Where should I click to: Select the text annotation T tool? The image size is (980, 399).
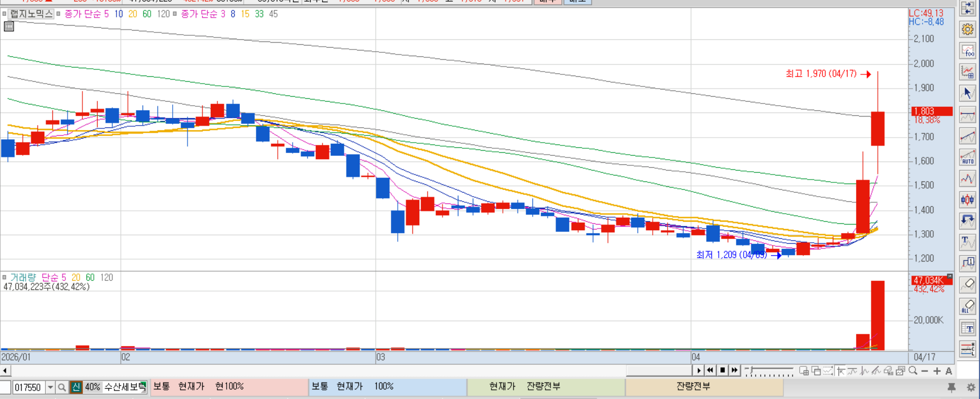tap(968, 242)
